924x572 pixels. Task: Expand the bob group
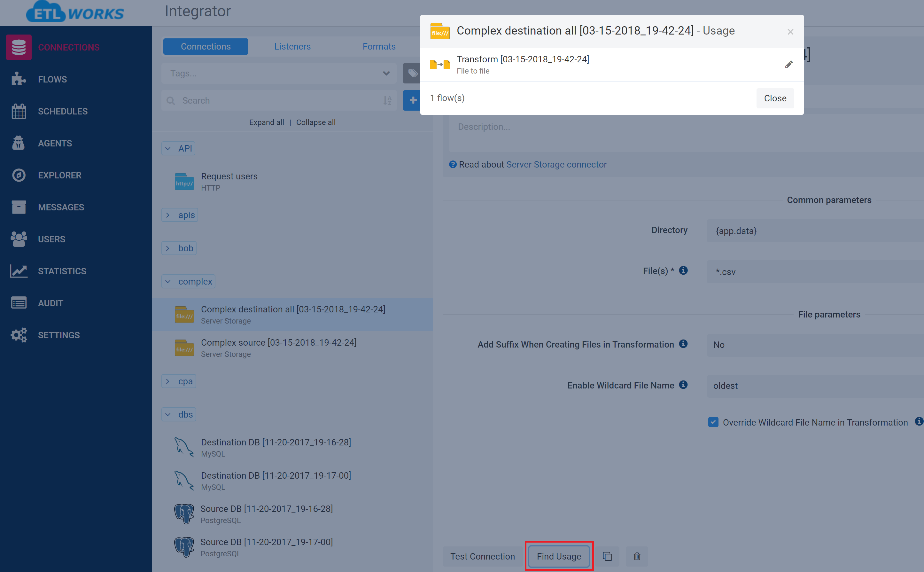(179, 248)
